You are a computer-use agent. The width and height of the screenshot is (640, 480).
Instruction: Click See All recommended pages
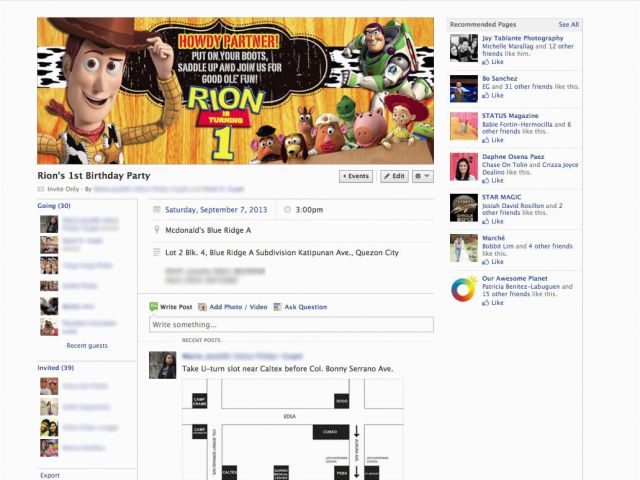click(569, 24)
